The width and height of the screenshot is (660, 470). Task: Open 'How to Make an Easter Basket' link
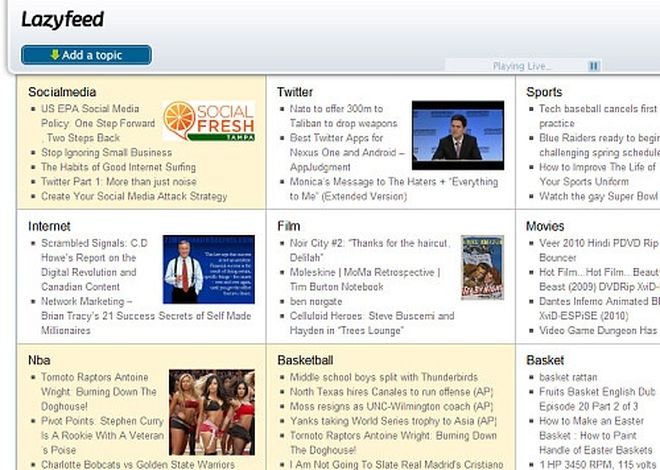[596, 435]
